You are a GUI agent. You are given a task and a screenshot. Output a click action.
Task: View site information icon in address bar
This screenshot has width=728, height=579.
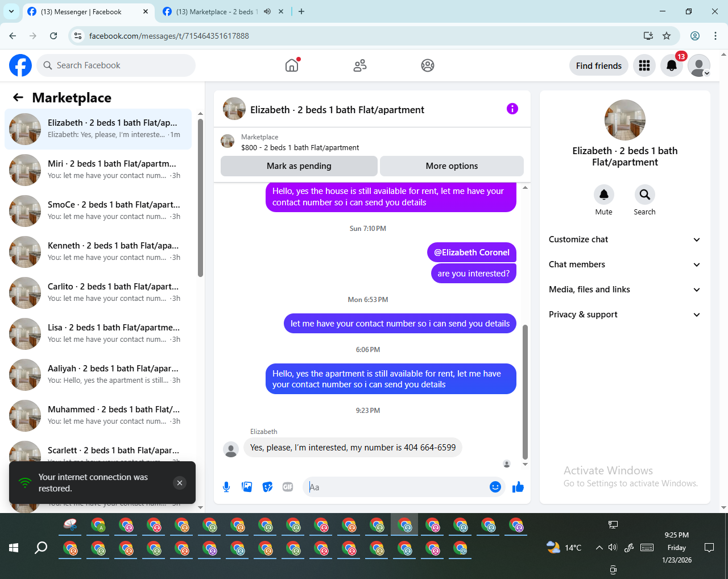(x=78, y=36)
